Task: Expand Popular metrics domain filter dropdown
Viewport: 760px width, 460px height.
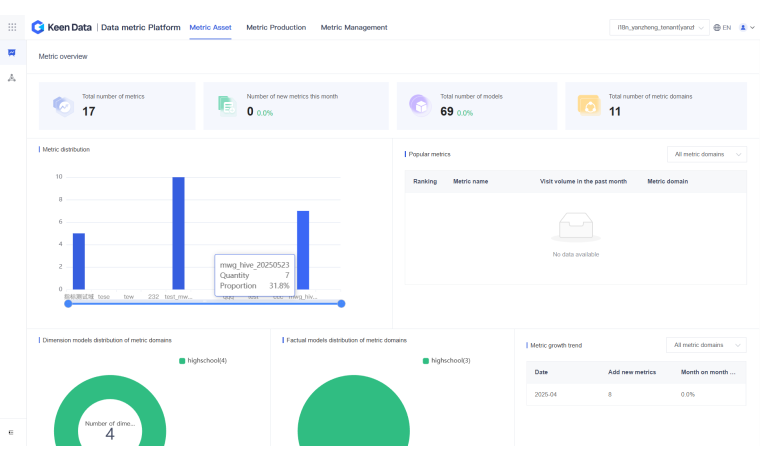Action: pyautogui.click(x=706, y=154)
